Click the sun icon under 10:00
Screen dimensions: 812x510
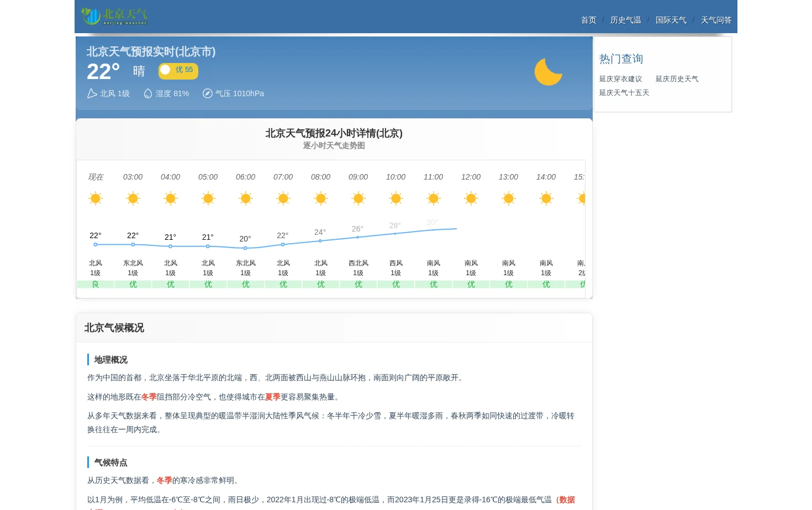pyautogui.click(x=396, y=198)
